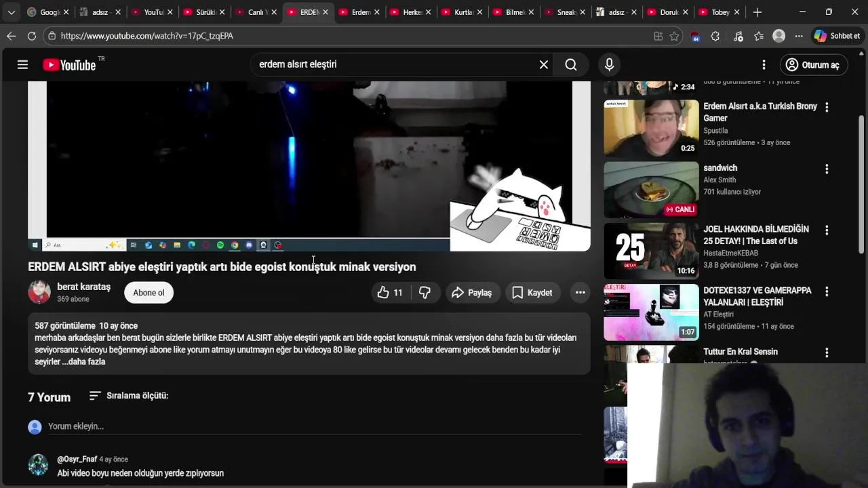Open options menu for DOTEXE1337 video
The image size is (868, 488).
(826, 291)
